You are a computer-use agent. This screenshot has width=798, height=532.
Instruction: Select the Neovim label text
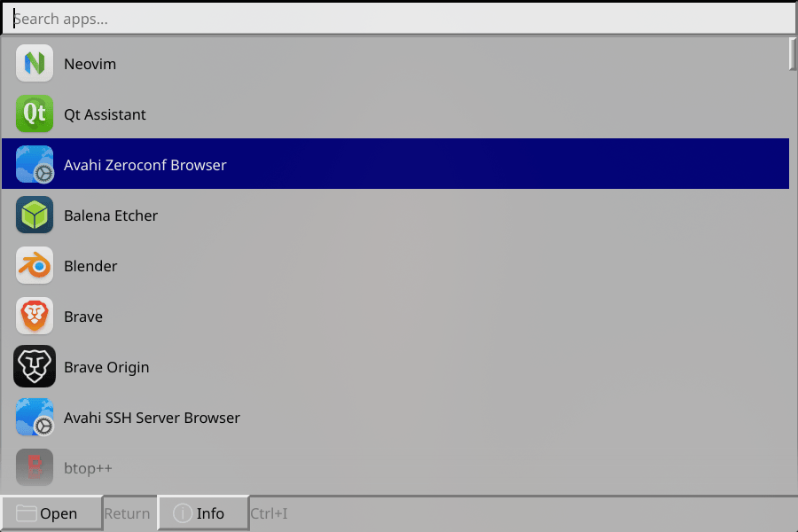tap(90, 64)
